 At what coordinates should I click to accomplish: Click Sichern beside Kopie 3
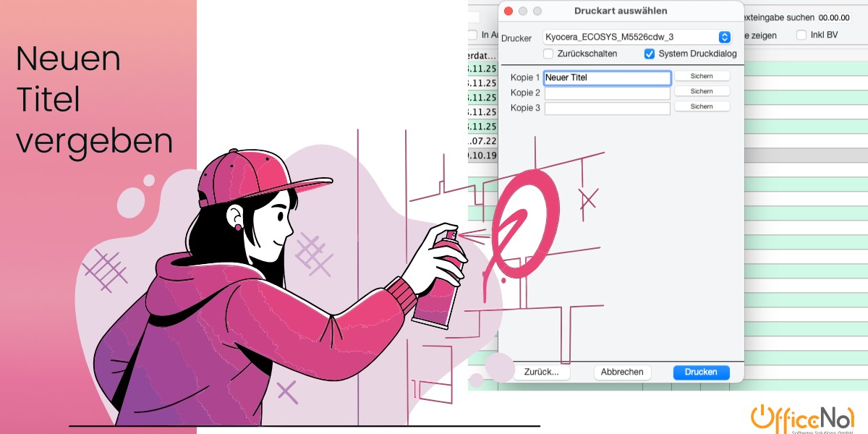click(702, 106)
